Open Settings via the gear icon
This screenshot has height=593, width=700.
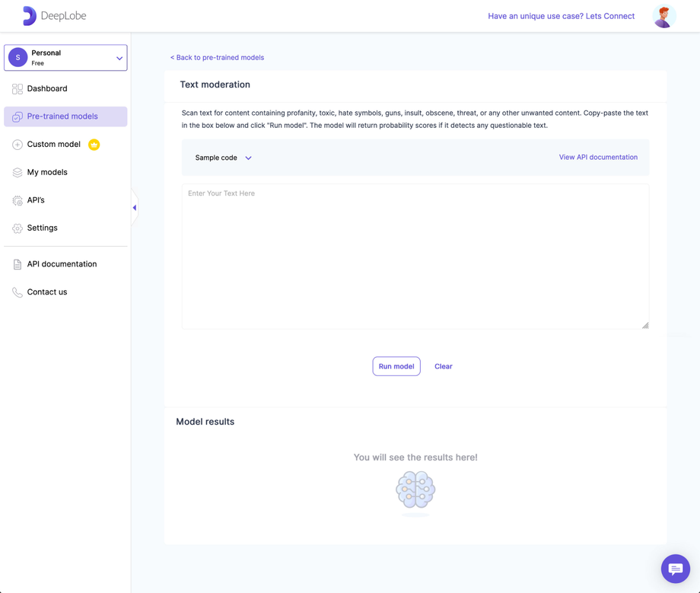(16, 228)
